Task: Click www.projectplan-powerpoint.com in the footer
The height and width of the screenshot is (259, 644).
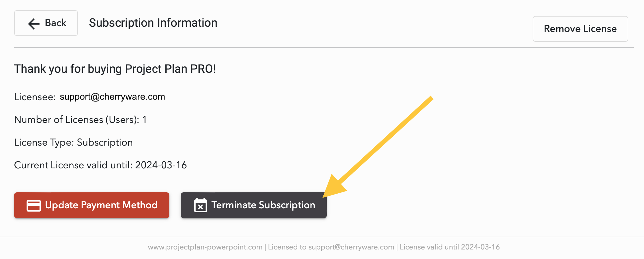Action: pyautogui.click(x=205, y=247)
